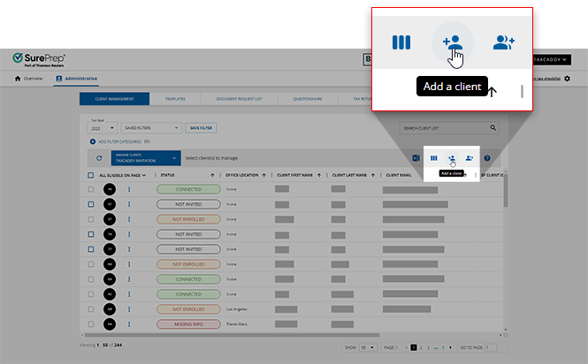Click the add multiple clients icon
This screenshot has width=588, height=364.
[x=470, y=158]
